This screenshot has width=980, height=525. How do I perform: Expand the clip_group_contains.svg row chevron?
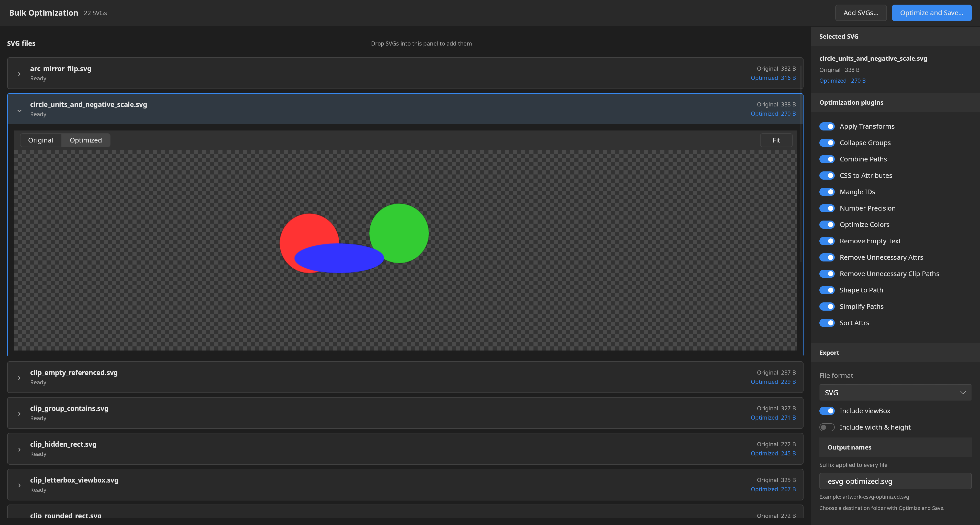point(19,413)
